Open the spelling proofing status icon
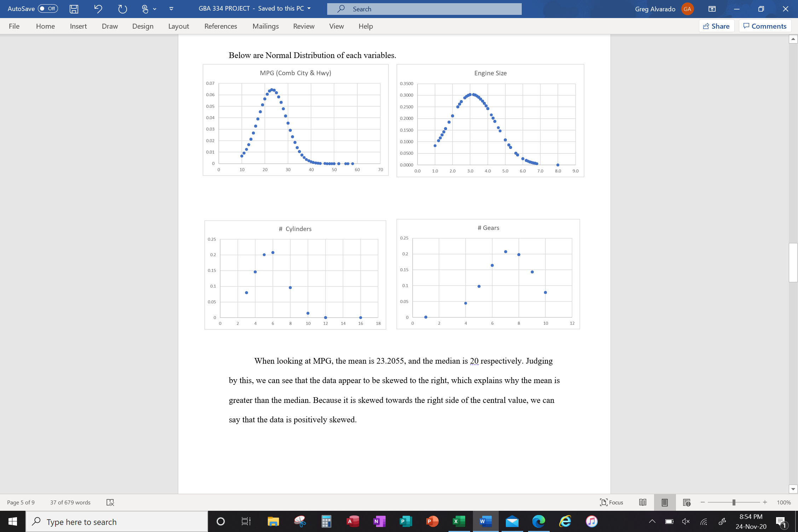The image size is (798, 532). click(110, 502)
